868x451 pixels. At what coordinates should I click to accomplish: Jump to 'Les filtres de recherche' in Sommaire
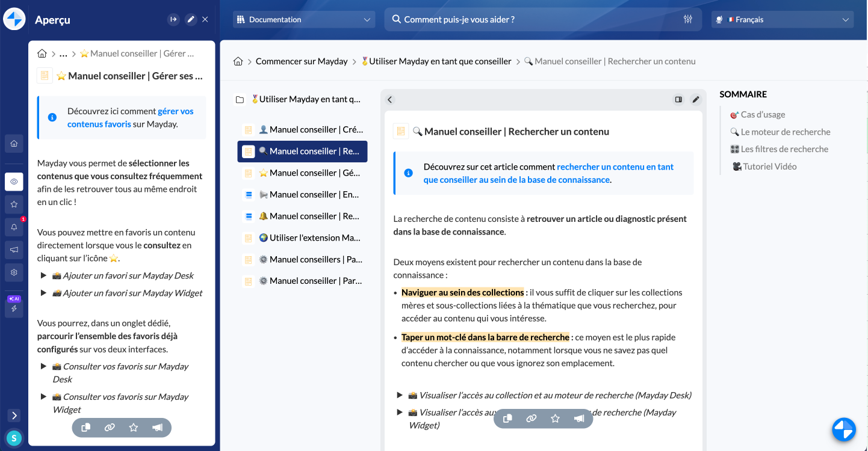click(784, 149)
